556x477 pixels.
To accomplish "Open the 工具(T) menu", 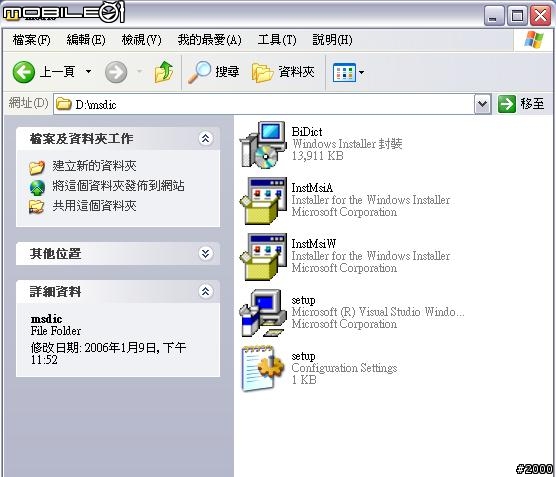I will tap(277, 40).
